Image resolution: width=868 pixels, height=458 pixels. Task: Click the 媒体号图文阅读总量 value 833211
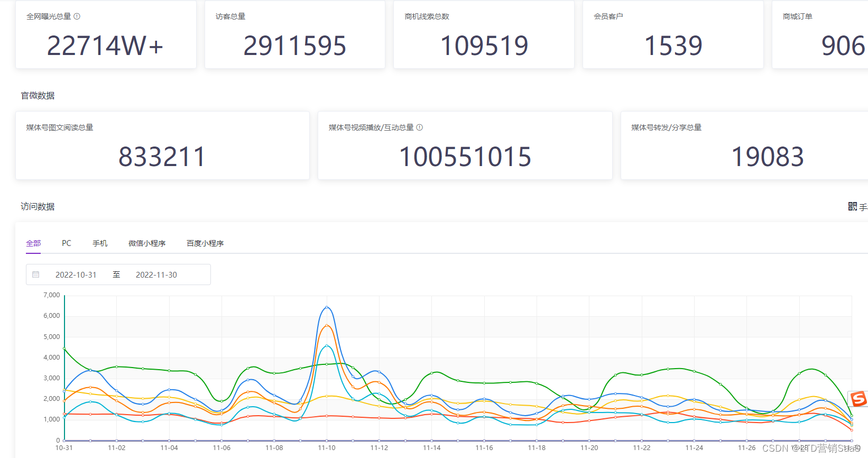[x=162, y=157]
